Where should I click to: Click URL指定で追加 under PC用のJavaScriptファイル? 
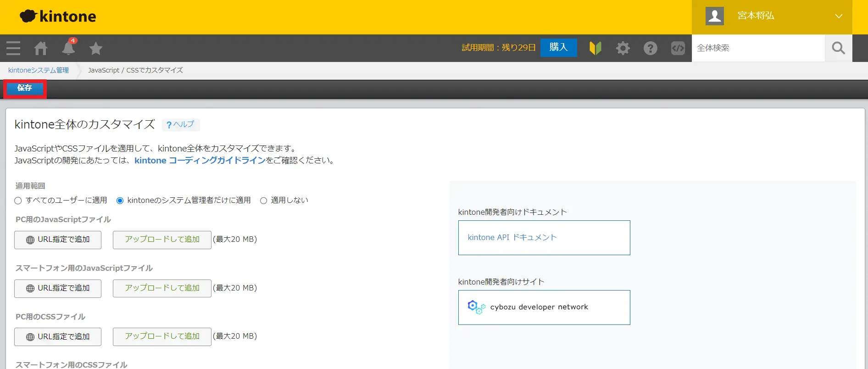click(58, 240)
